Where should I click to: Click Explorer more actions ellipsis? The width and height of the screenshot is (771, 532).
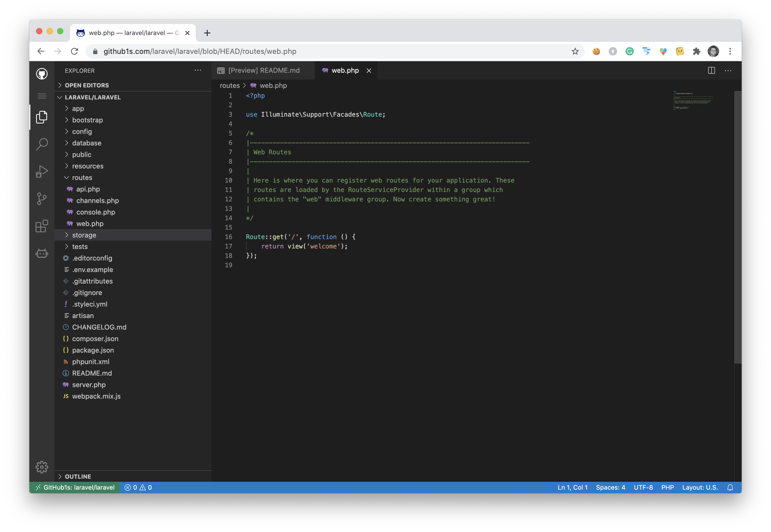pos(198,70)
